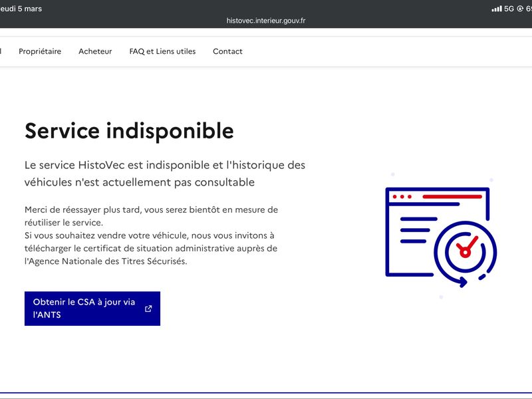The width and height of the screenshot is (532, 399).
Task: Open the Contact page
Action: tap(227, 51)
